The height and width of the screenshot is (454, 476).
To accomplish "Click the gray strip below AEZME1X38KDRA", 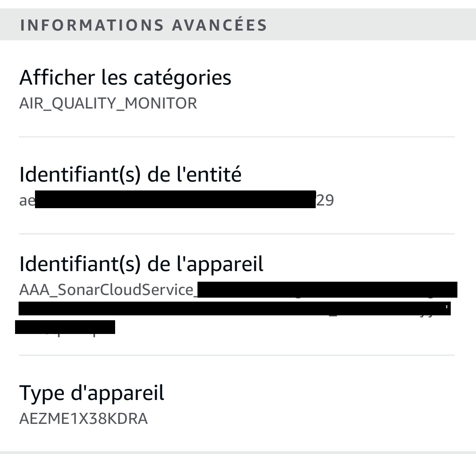I will tap(238, 452).
